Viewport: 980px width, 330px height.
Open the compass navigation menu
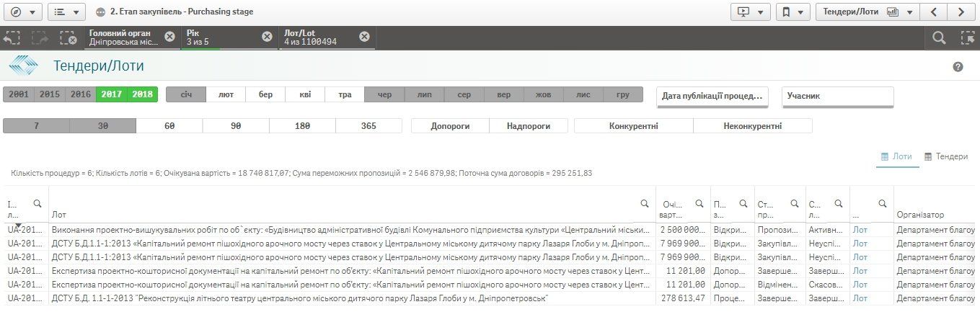point(22,12)
